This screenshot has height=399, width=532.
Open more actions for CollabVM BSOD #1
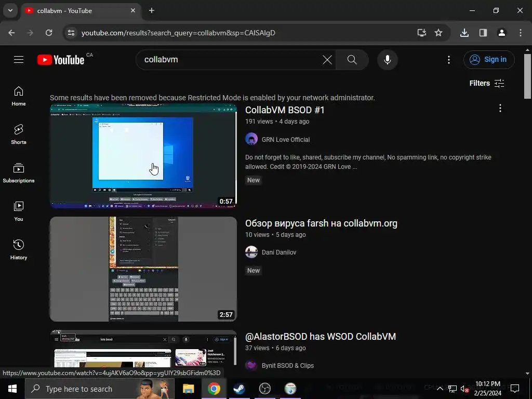(500, 108)
